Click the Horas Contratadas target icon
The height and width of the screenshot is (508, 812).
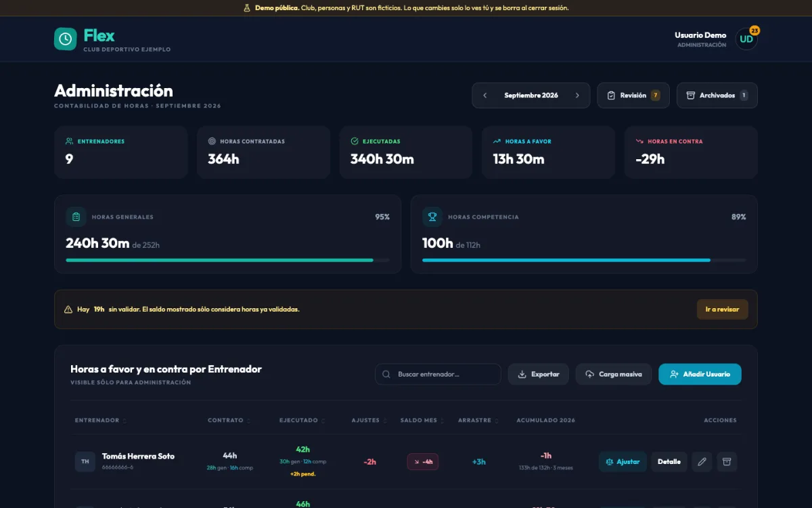(x=212, y=142)
